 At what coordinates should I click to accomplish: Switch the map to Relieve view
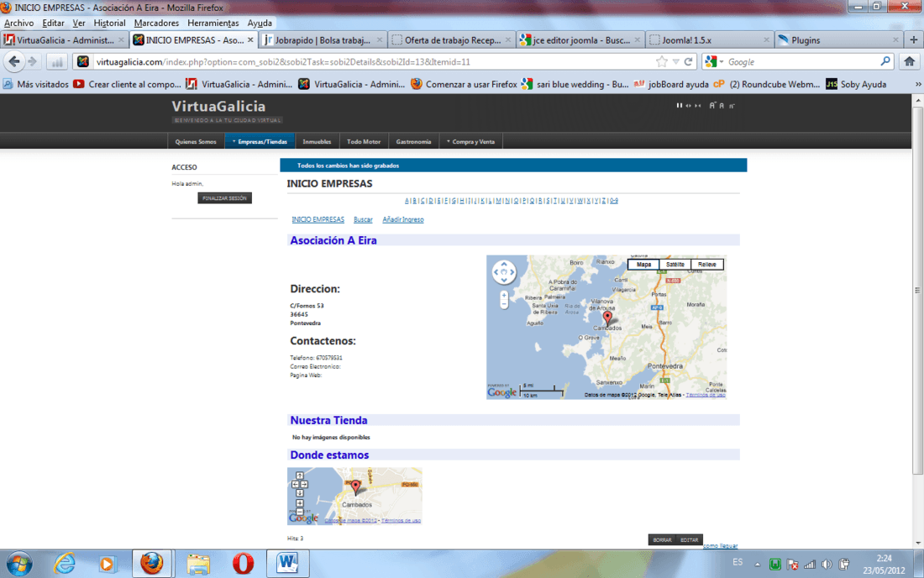click(706, 265)
